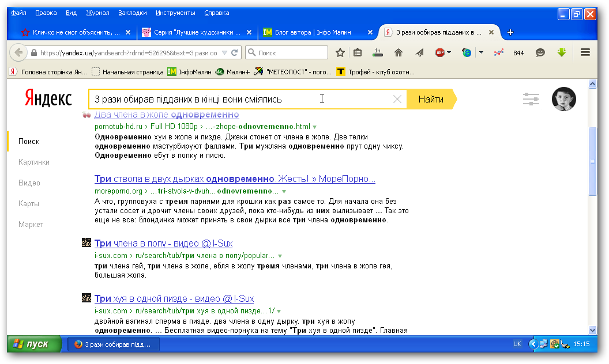
Task: Open the "Начальная страница" bookmark
Action: [x=128, y=72]
